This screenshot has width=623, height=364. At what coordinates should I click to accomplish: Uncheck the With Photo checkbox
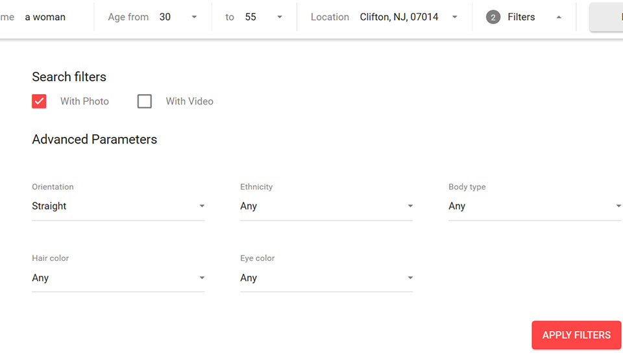39,101
